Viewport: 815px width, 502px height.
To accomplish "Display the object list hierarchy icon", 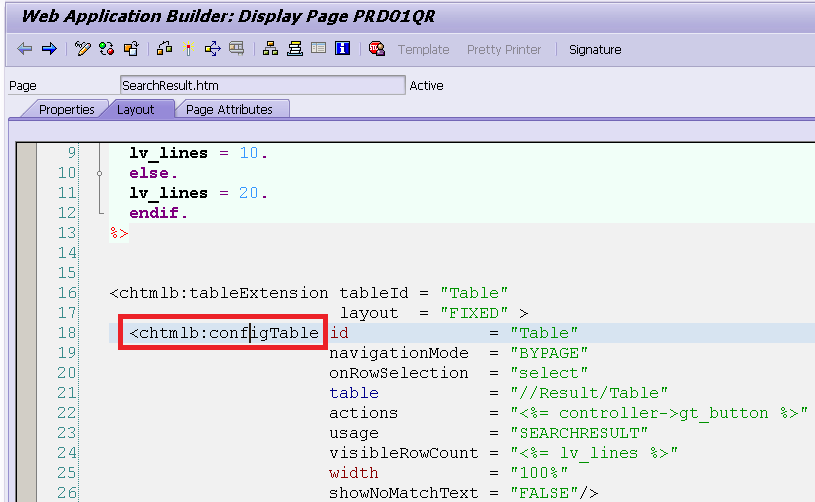I will (x=270, y=49).
